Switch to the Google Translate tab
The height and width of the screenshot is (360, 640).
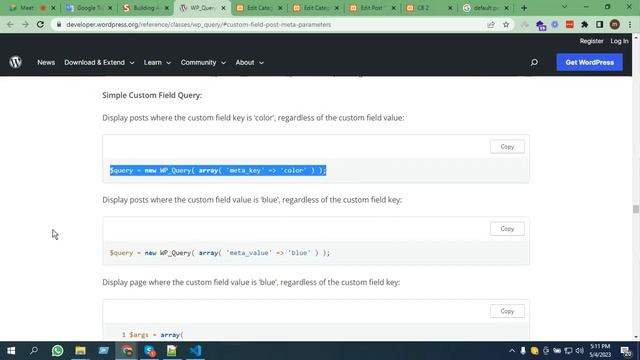[88, 8]
